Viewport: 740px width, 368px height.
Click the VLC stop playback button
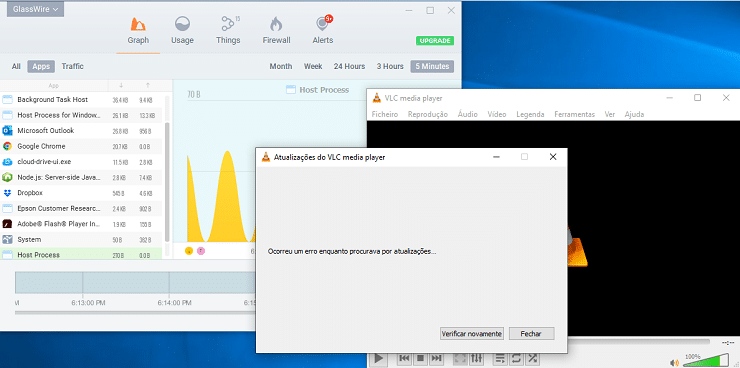point(420,359)
